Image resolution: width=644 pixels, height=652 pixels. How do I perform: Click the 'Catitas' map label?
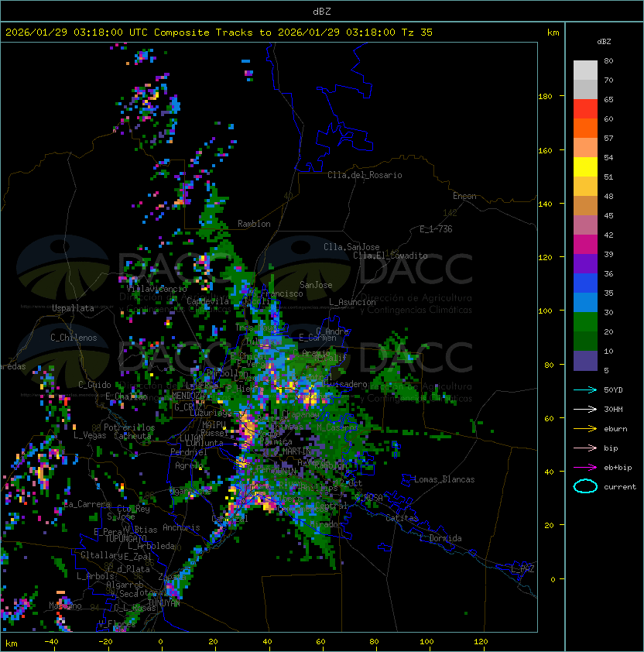tap(402, 518)
